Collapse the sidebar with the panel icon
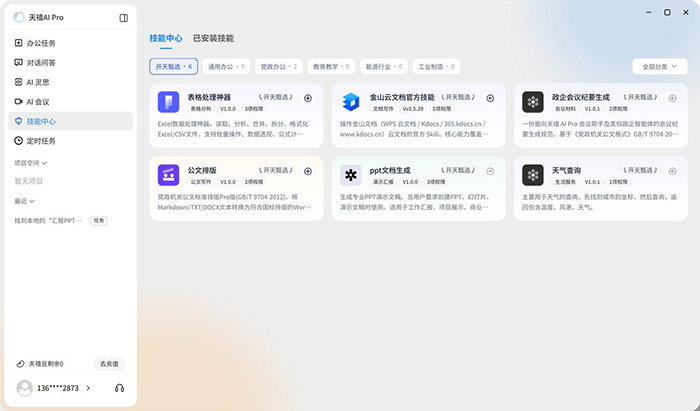This screenshot has width=700, height=411. [x=124, y=18]
